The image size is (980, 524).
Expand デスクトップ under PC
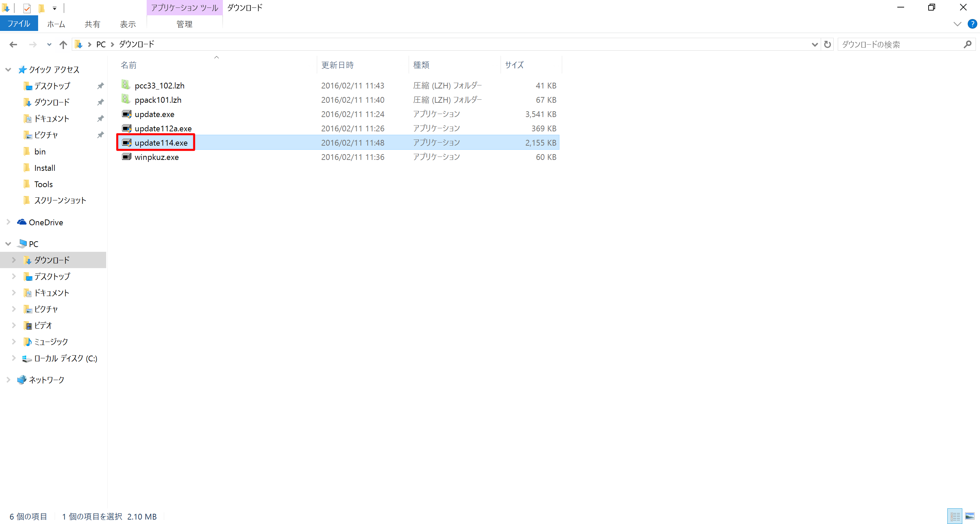point(14,276)
